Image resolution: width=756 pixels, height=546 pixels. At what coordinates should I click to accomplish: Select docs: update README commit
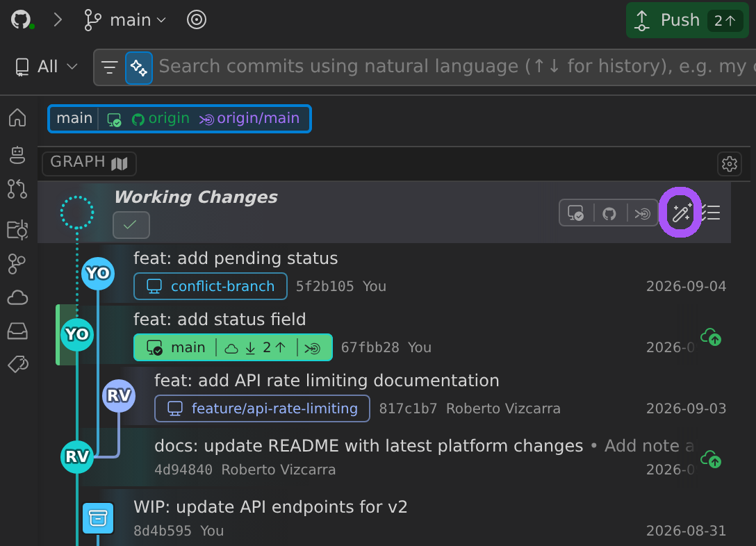(368, 446)
